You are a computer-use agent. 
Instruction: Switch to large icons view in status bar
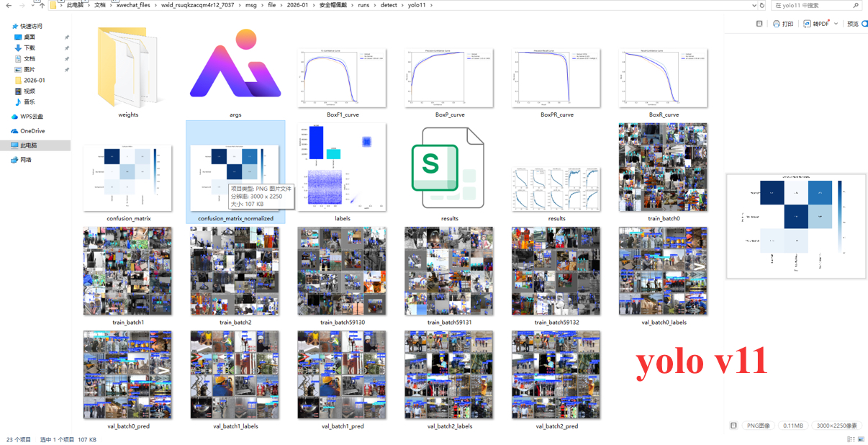[x=862, y=439]
